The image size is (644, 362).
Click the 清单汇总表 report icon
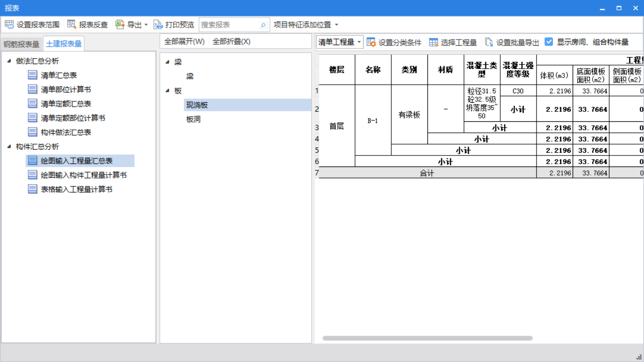point(32,75)
